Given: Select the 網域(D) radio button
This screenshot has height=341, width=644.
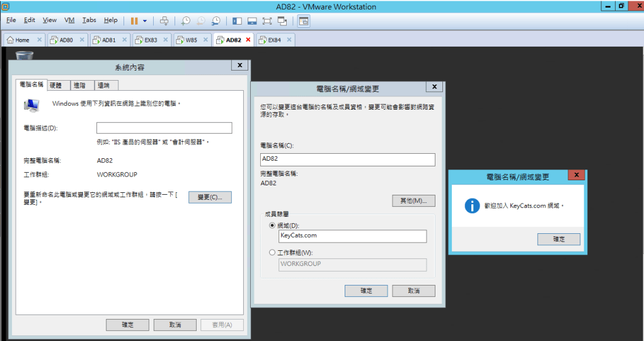Looking at the screenshot, I should point(272,225).
